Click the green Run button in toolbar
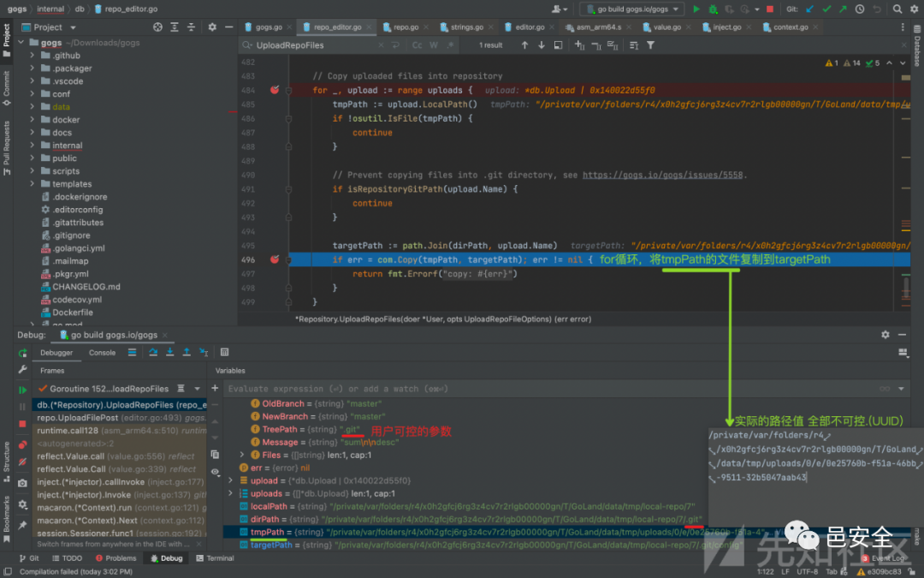Viewport: 924px width, 578px height. tap(696, 9)
